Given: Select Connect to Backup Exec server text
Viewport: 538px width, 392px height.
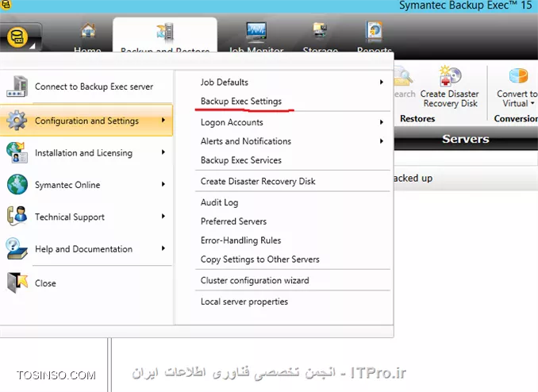Looking at the screenshot, I should [x=94, y=86].
